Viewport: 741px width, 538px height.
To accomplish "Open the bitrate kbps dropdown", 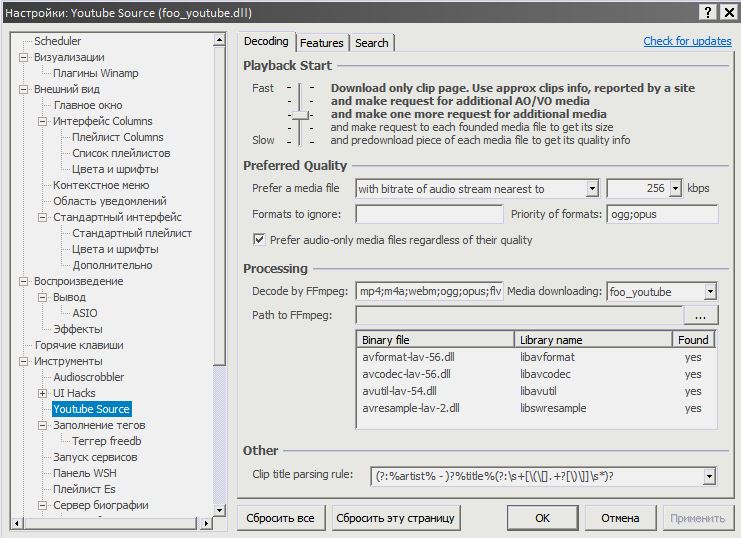I will (x=675, y=188).
